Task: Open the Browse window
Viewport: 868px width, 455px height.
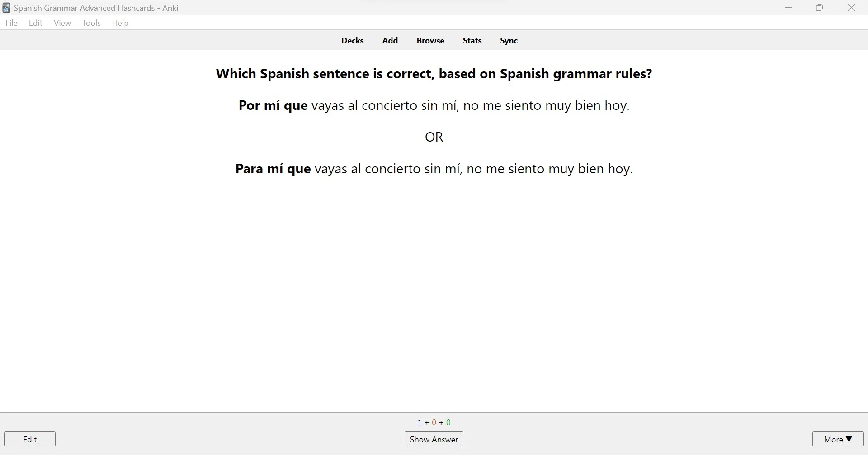Action: [x=430, y=40]
